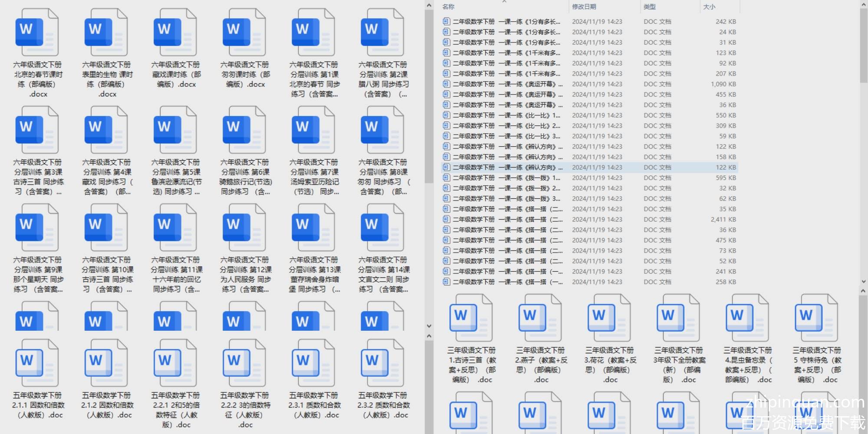Click the 第4课 藏戏 同步练习 Word icon
The height and width of the screenshot is (434, 868).
tap(106, 130)
